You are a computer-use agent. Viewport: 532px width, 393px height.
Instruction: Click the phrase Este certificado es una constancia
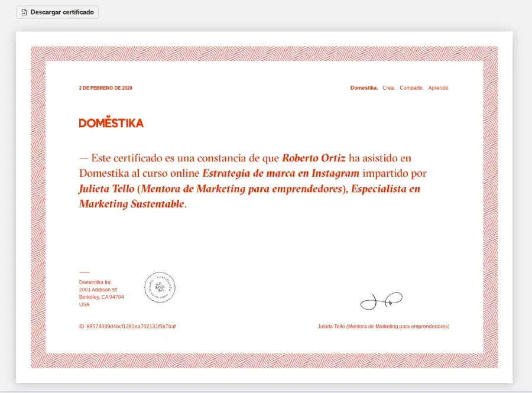(168, 158)
